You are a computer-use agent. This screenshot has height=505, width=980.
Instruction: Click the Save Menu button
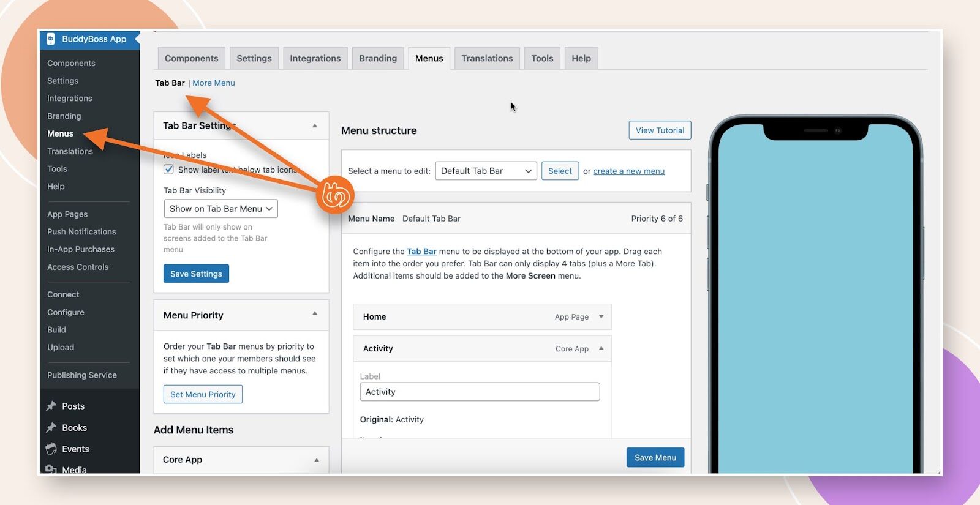(655, 457)
